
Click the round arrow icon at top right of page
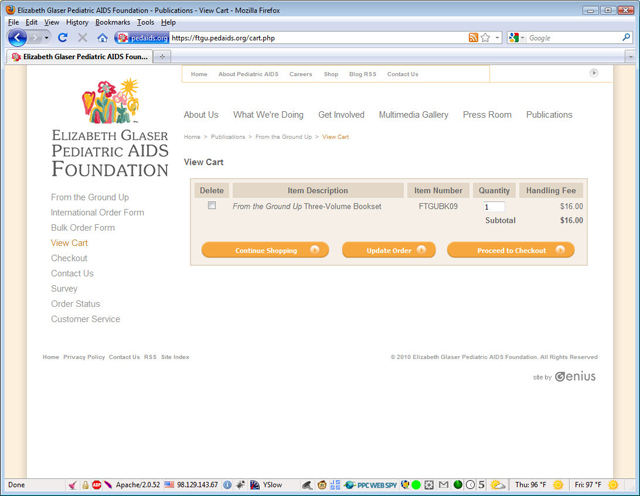[594, 73]
